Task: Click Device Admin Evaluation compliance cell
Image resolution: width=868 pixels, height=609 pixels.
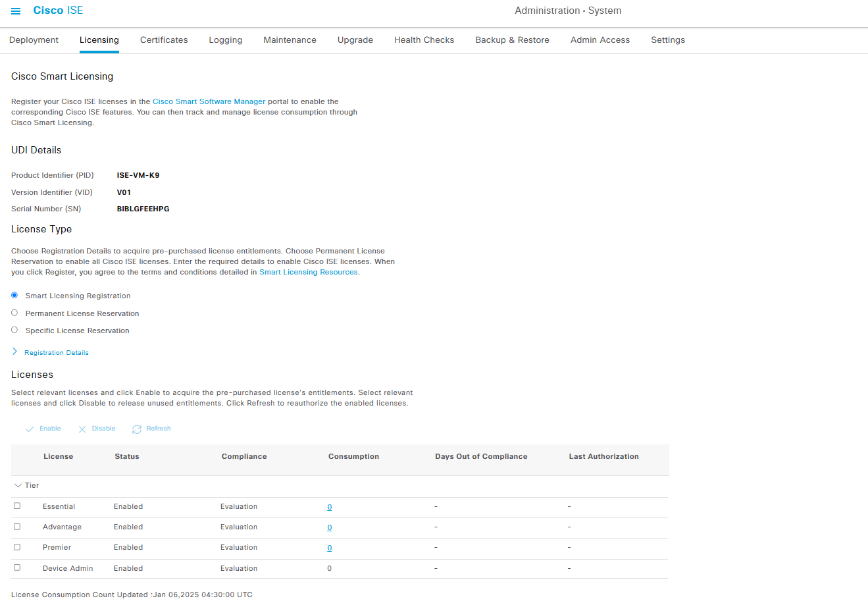Action: point(239,568)
